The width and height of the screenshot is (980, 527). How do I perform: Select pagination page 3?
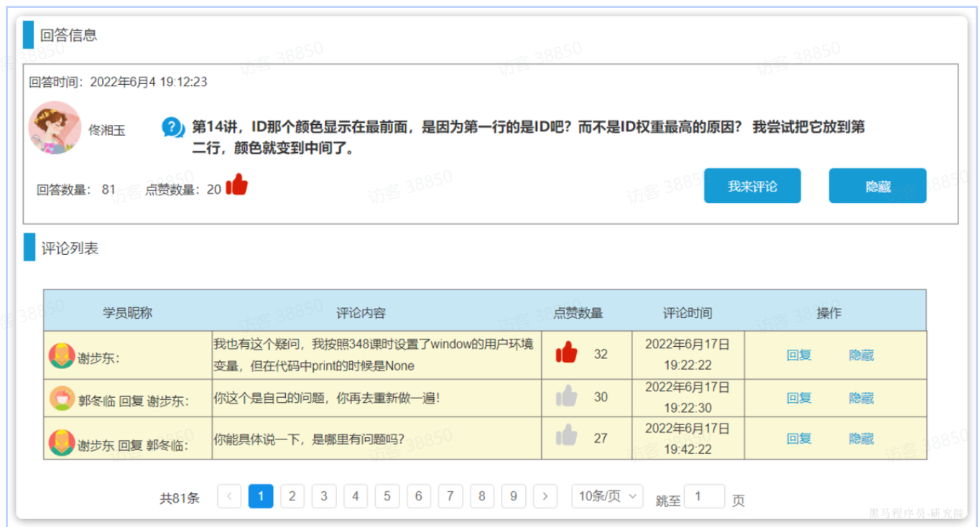[x=324, y=496]
